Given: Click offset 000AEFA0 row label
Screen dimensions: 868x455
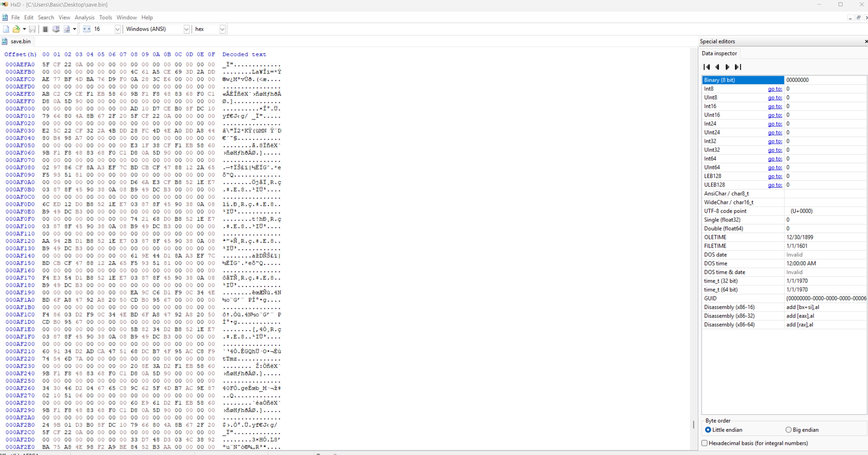Looking at the screenshot, I should point(20,64).
